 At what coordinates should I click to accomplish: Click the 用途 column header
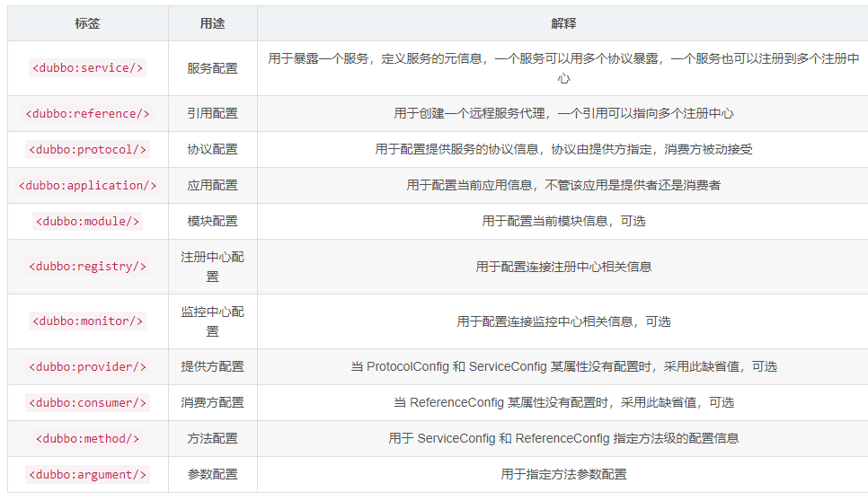tap(213, 23)
